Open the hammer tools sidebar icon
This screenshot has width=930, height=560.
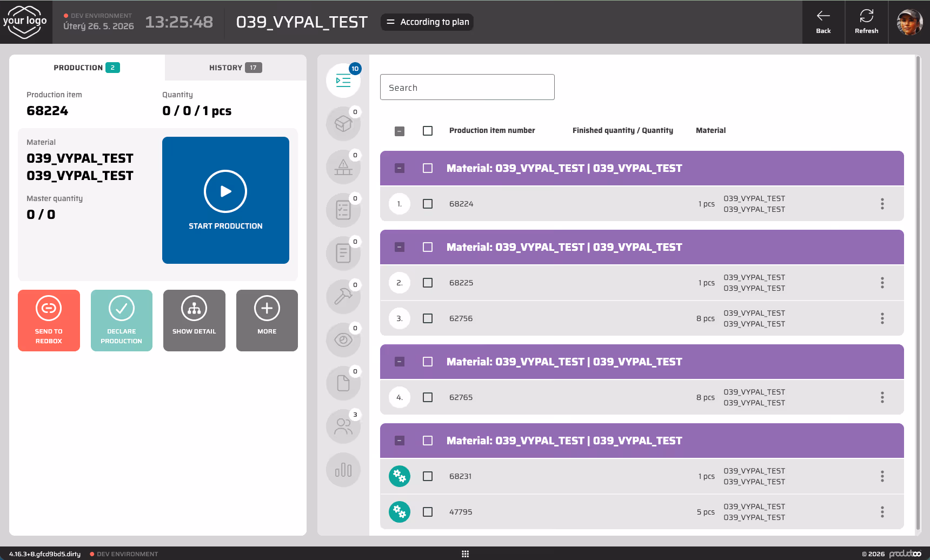tap(343, 297)
